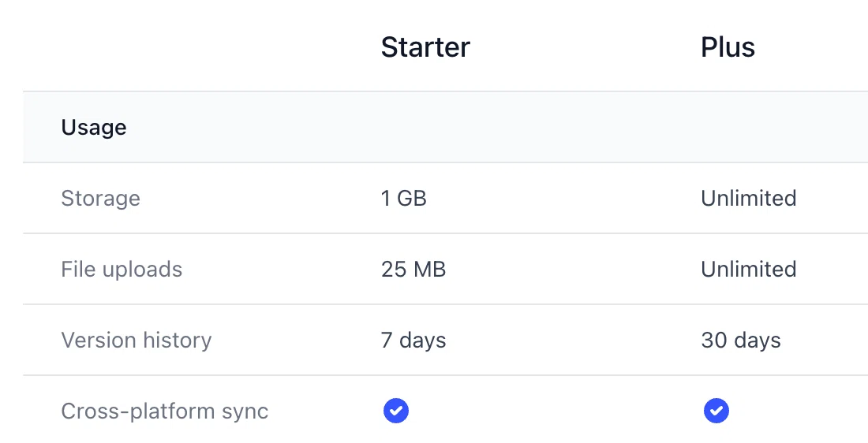Screen dimensions: 868x443
Task: Click the Version history row label
Action: [137, 340]
